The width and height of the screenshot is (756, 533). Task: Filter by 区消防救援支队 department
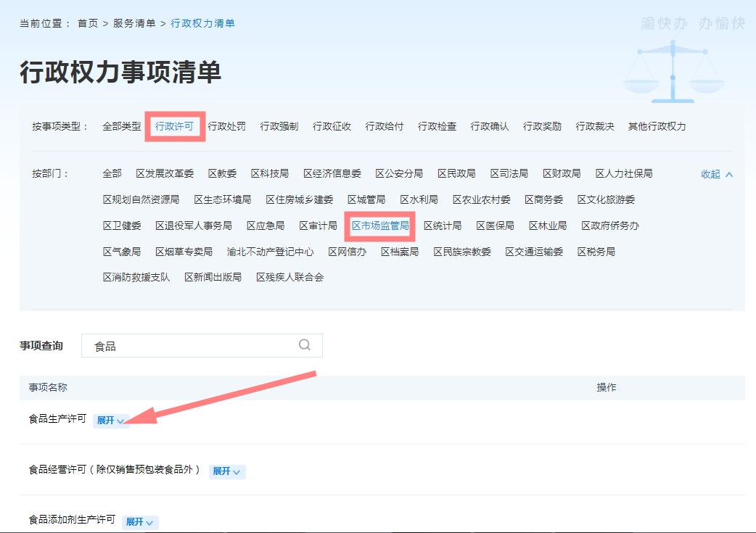pos(136,277)
